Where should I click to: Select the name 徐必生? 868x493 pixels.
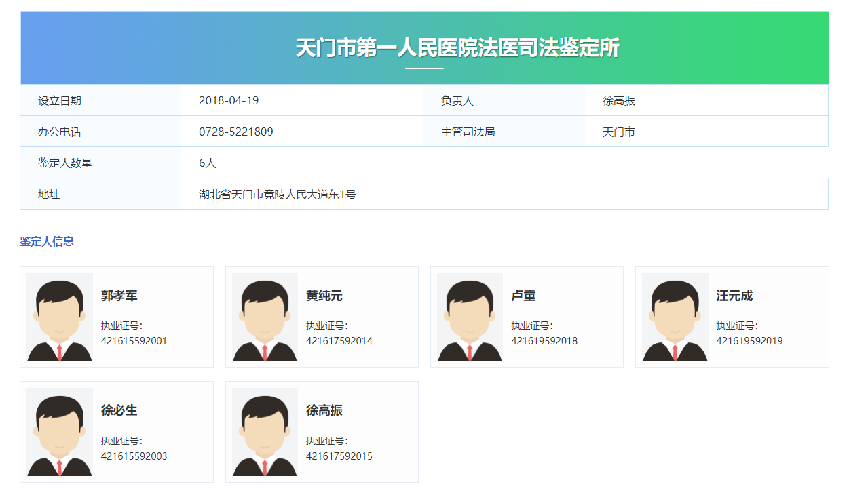119,410
